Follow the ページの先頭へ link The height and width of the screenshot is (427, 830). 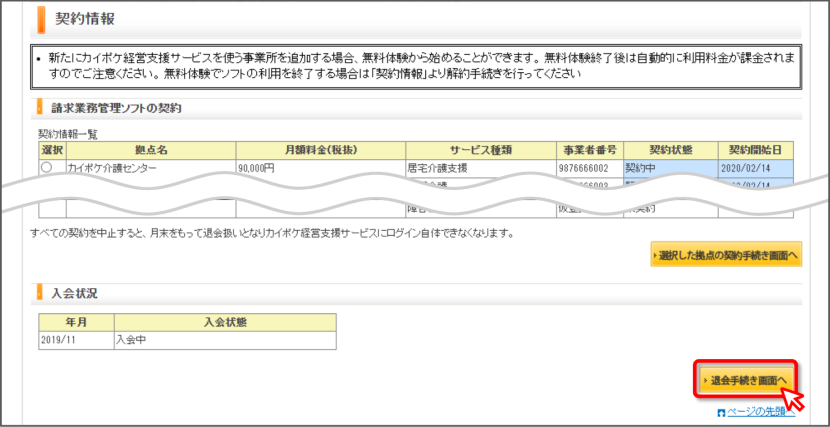[x=761, y=412]
